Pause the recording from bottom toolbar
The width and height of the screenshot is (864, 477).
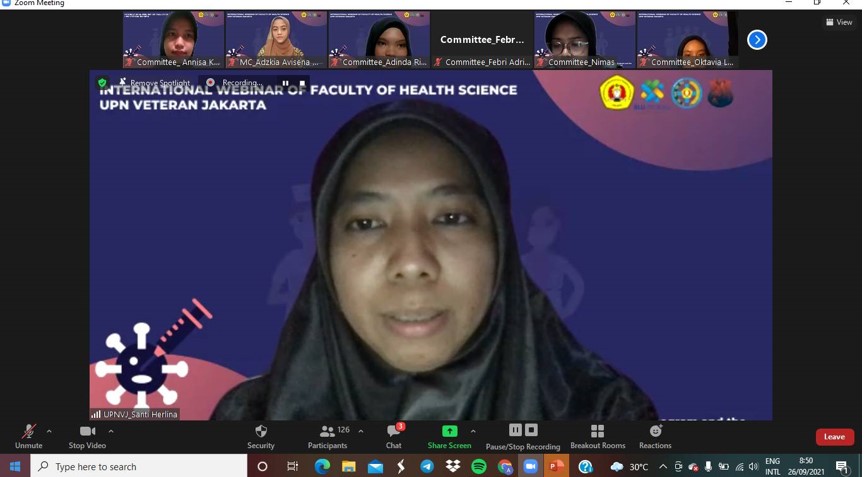tap(515, 430)
